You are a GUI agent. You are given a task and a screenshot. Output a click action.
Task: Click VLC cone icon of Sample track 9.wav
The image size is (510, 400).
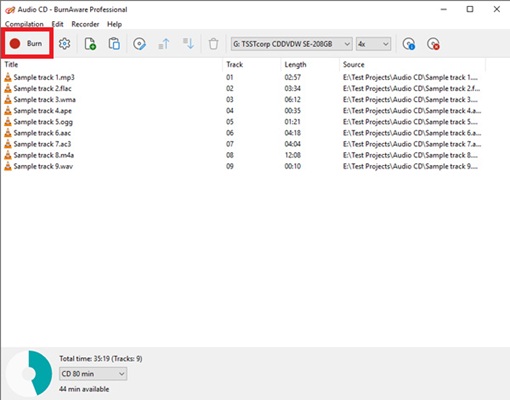pos(8,166)
